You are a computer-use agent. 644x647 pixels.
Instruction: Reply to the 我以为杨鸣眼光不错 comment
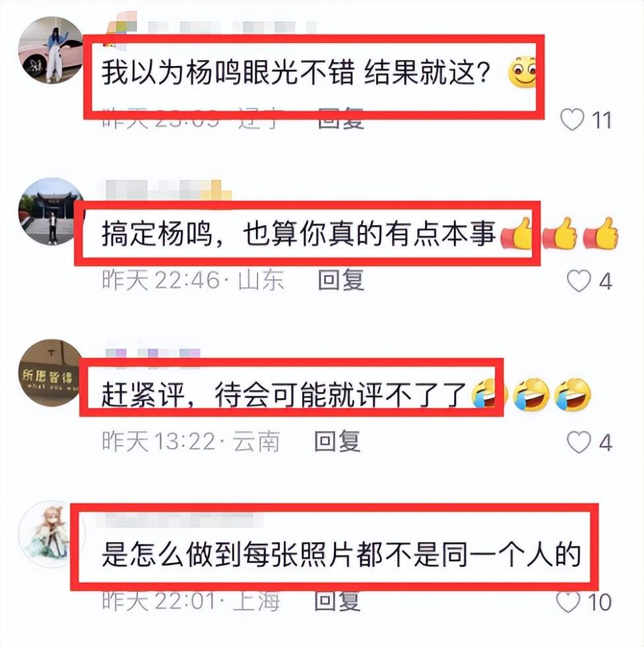(341, 119)
